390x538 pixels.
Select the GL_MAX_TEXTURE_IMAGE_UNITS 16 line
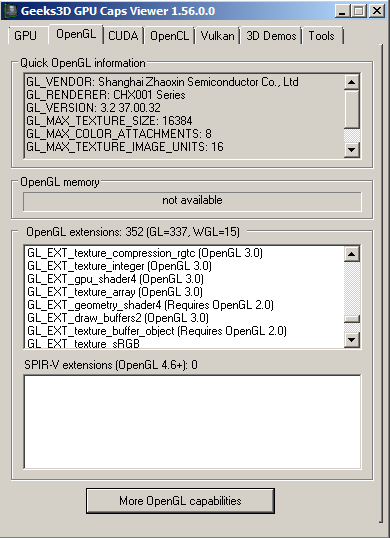tap(125, 147)
